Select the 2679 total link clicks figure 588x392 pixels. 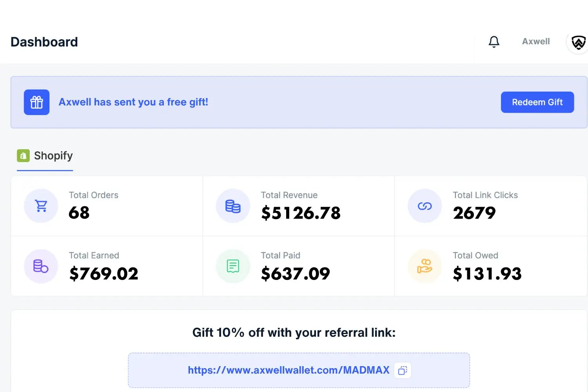[474, 213]
